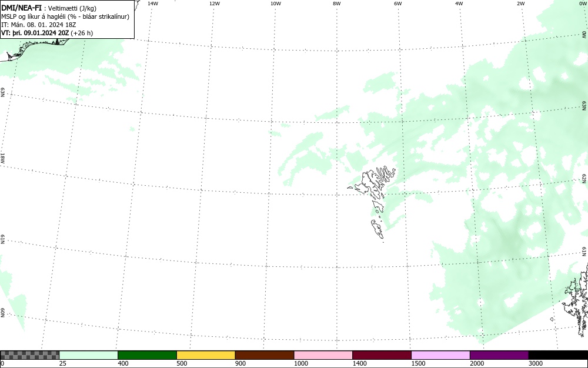
Task: Click the 18W label on left edge
Action: click(2, 158)
